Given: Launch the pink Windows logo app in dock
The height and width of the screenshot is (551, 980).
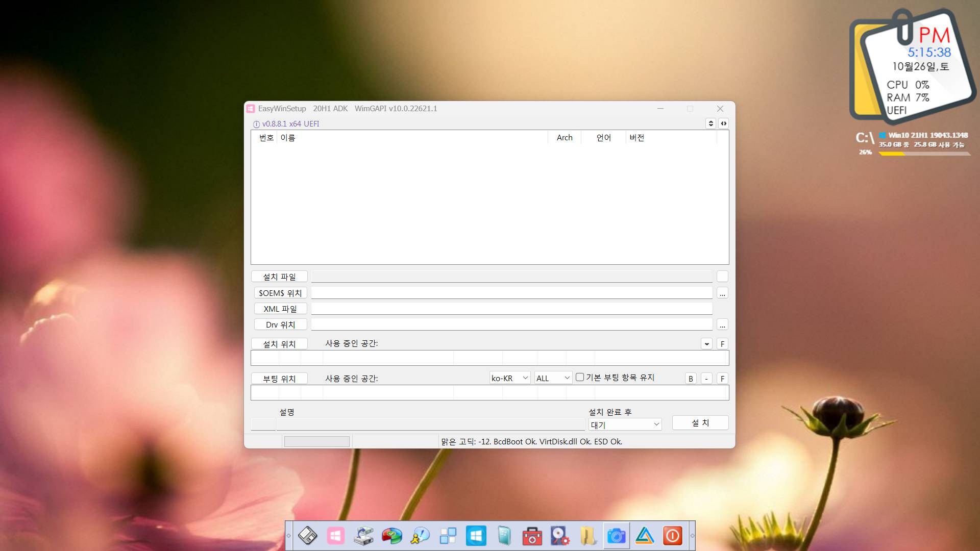Looking at the screenshot, I should tap(335, 536).
